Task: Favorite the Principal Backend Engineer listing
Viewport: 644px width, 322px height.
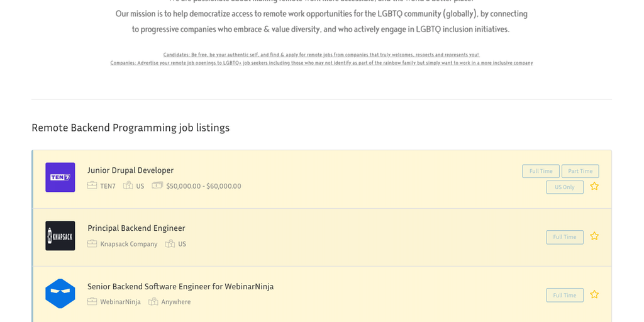Action: [x=594, y=236]
